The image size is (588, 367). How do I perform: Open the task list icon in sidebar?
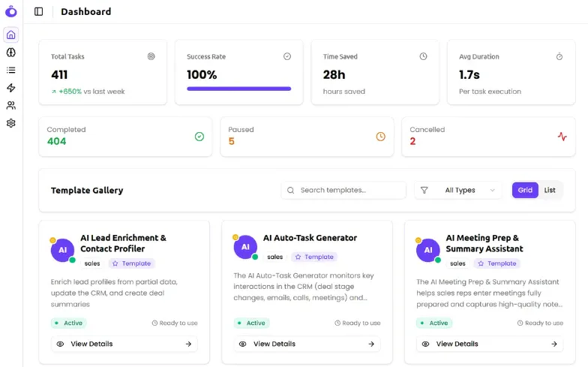point(10,71)
